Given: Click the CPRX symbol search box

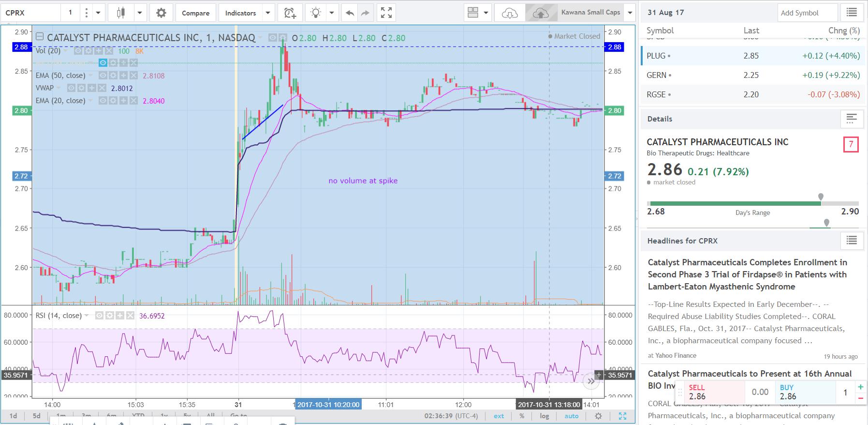Looking at the screenshot, I should pyautogui.click(x=31, y=13).
